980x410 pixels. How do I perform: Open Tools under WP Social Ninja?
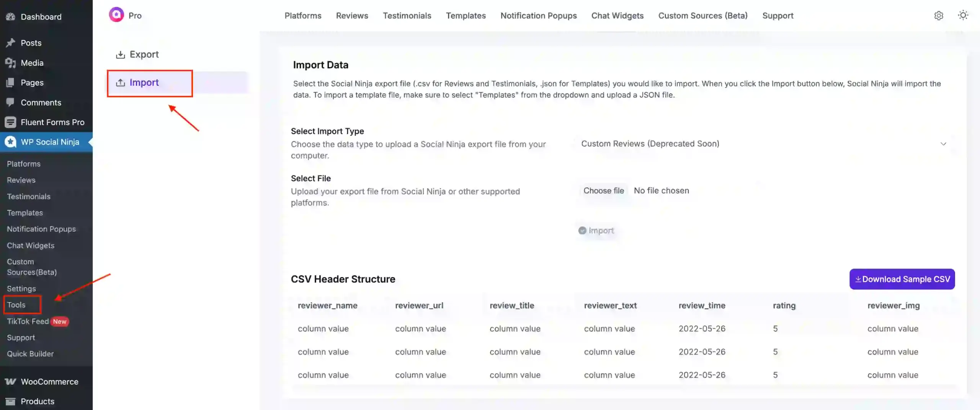(x=16, y=305)
